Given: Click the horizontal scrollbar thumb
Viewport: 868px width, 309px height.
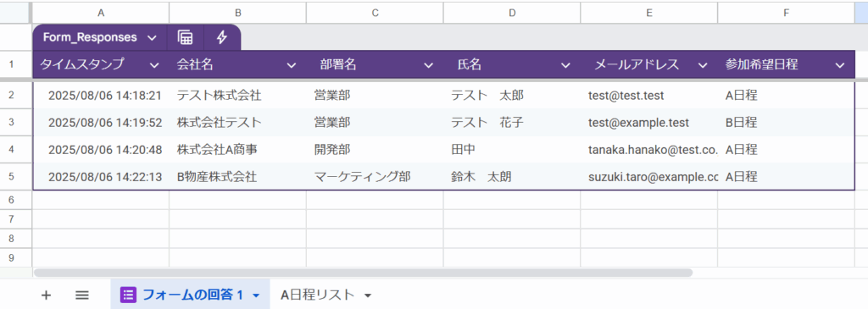Looking at the screenshot, I should [x=363, y=273].
